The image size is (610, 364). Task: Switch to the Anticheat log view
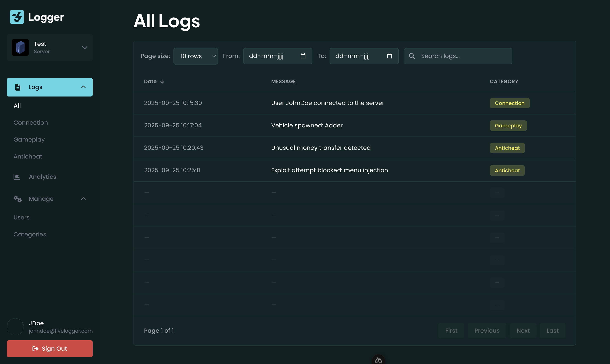[x=28, y=156]
